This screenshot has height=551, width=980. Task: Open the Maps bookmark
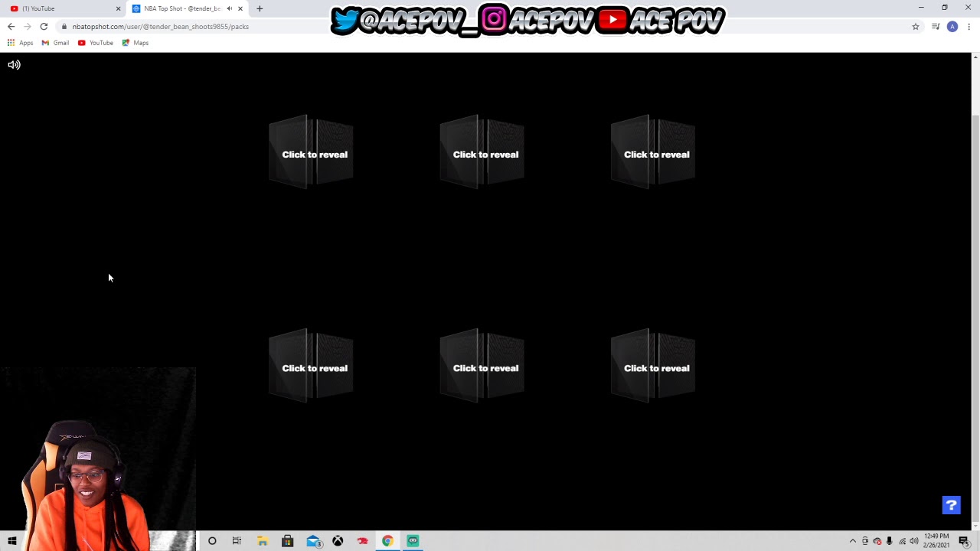[136, 43]
